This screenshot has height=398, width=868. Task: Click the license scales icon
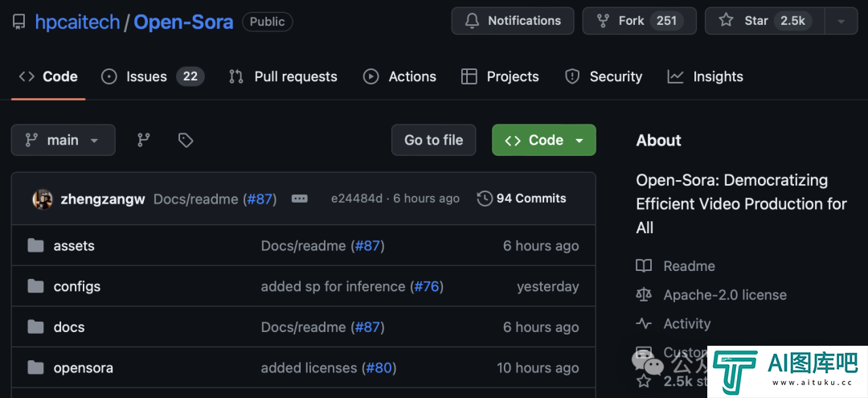coord(644,295)
